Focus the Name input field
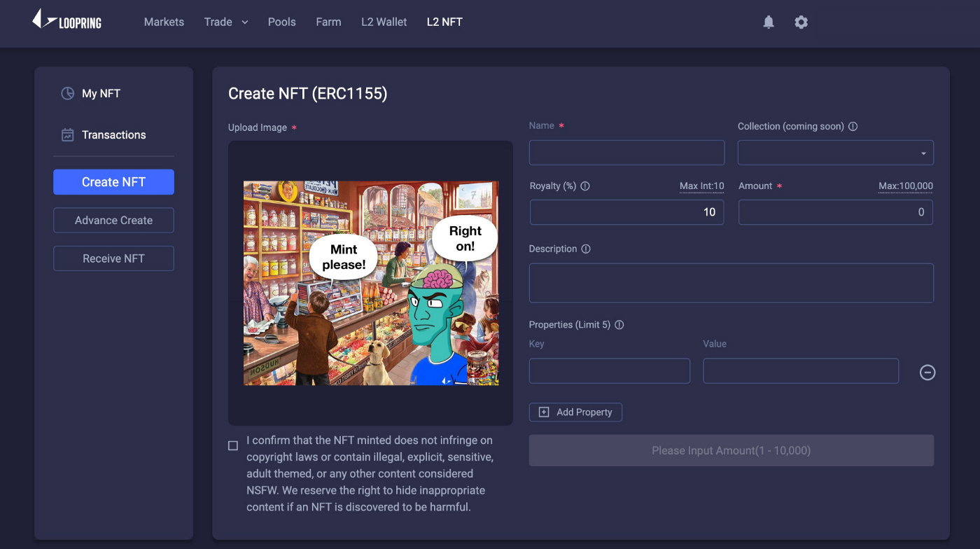Screen dimensions: 980x549 point(626,153)
